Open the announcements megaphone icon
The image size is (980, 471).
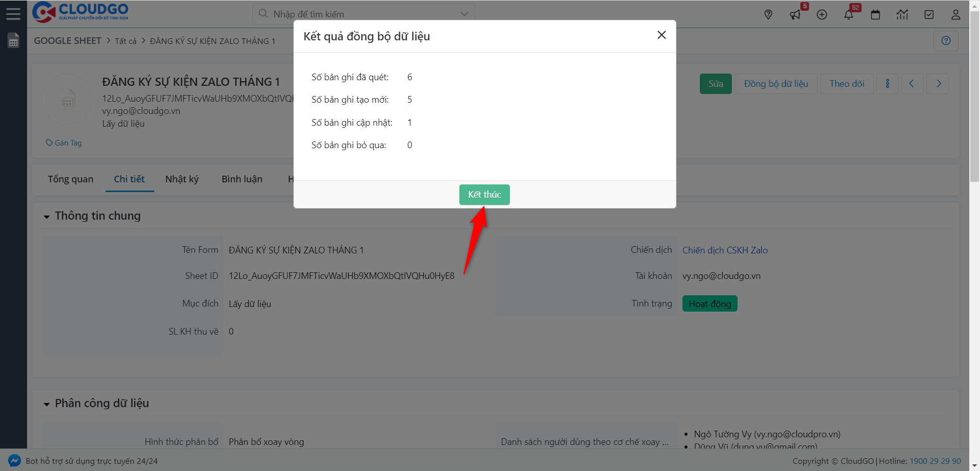(795, 15)
